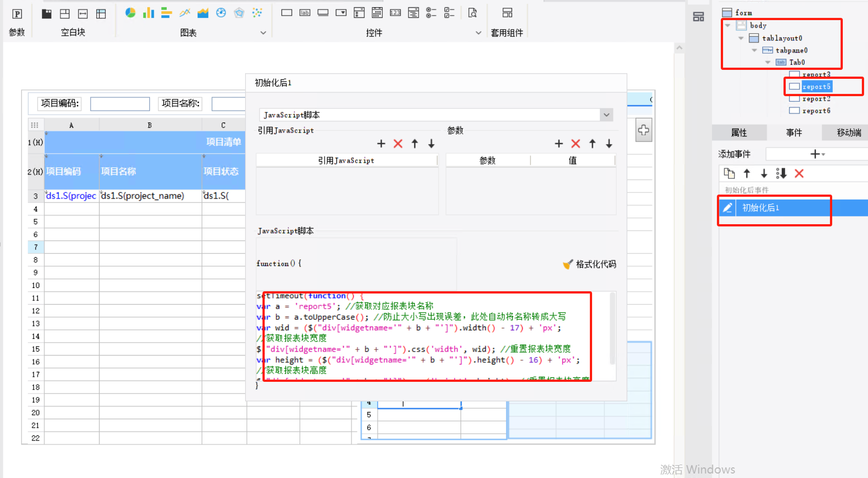This screenshot has height=478, width=868.
Task: Insert a blank absolute-layout block (first 空白块 icon)
Action: (x=47, y=14)
